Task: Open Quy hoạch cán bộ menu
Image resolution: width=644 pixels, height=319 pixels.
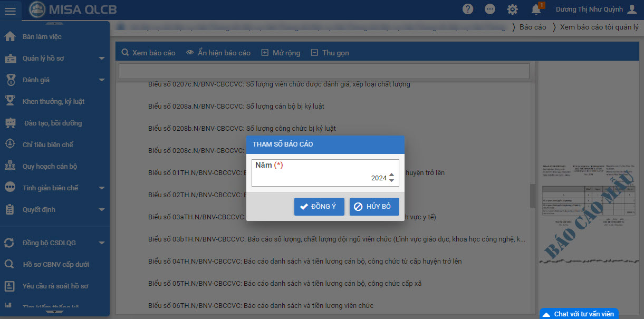Action: click(50, 166)
